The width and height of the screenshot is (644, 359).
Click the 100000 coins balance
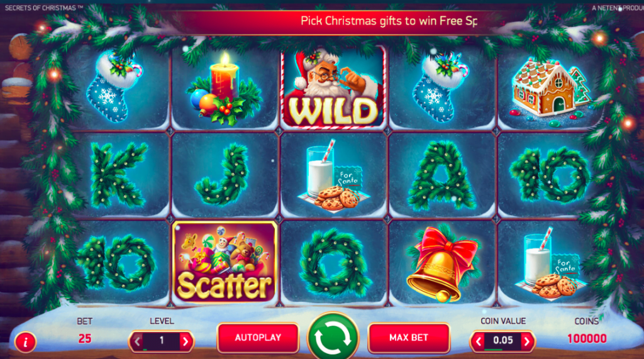point(587,338)
